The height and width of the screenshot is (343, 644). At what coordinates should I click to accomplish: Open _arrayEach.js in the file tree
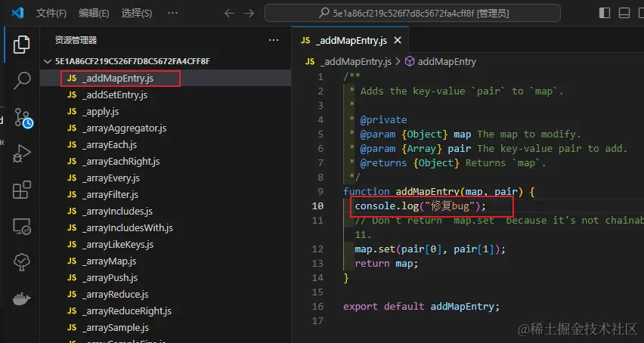pos(166,144)
